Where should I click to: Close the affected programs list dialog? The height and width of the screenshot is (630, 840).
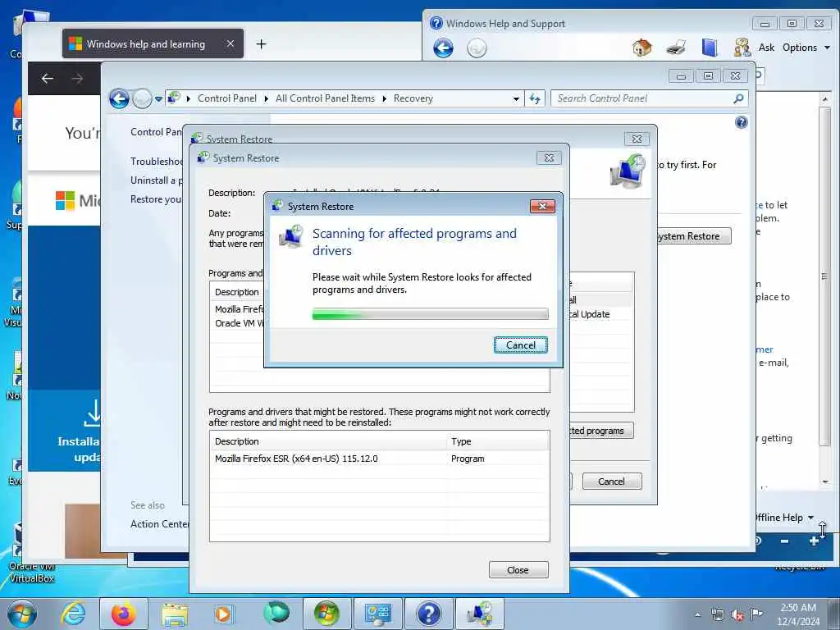(518, 570)
